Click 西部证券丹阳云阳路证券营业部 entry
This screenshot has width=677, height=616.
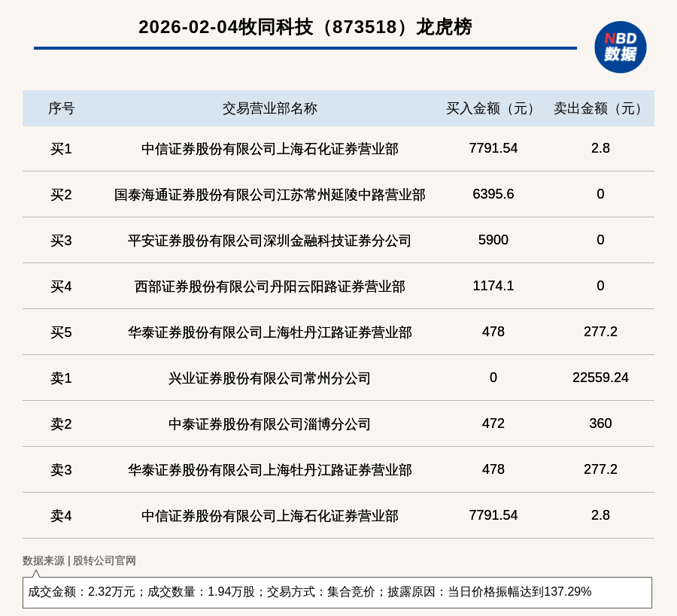click(269, 287)
